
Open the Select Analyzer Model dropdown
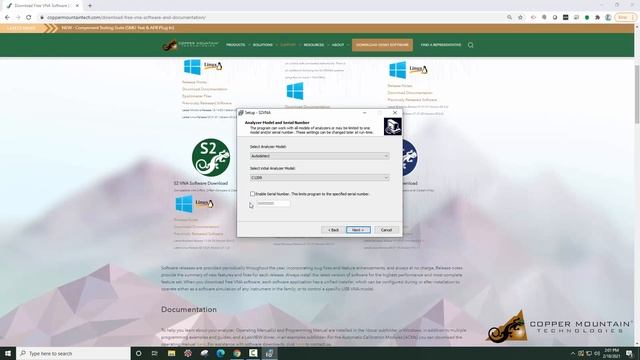click(x=319, y=156)
